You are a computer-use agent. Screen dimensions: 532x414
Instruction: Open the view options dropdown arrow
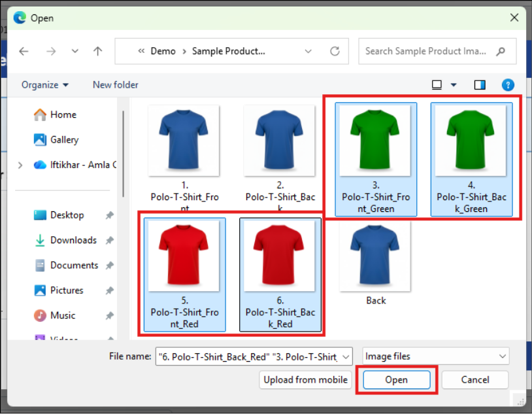pos(454,85)
